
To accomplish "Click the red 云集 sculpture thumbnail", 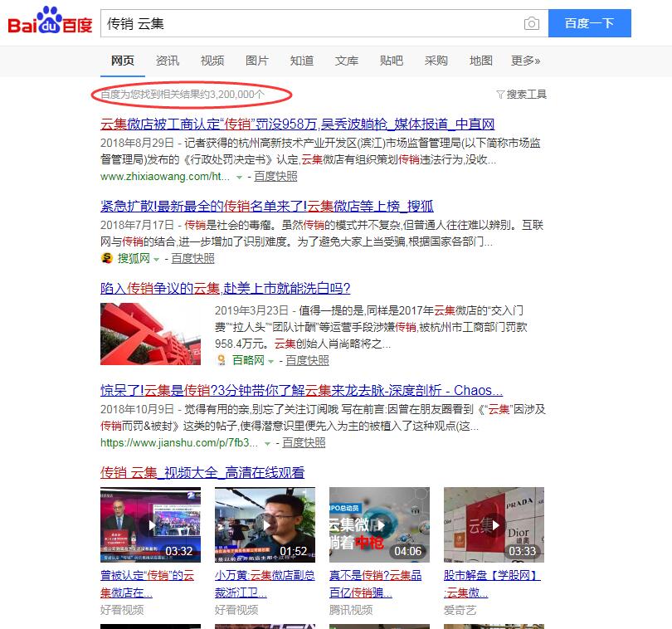I will coord(150,334).
